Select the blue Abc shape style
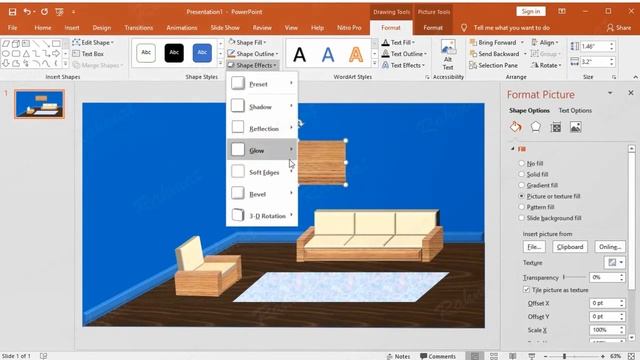 point(202,53)
